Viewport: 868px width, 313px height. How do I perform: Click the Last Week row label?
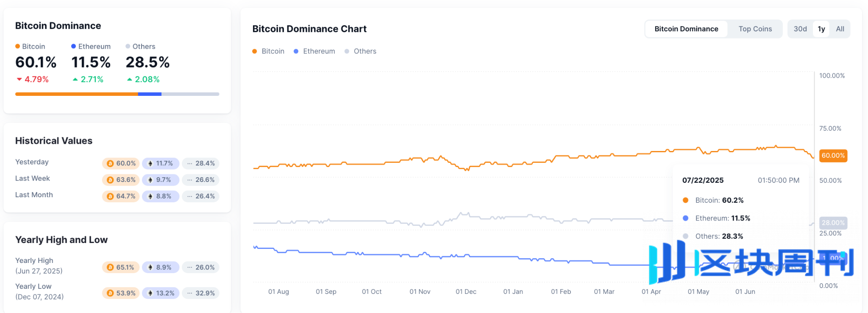(x=33, y=179)
